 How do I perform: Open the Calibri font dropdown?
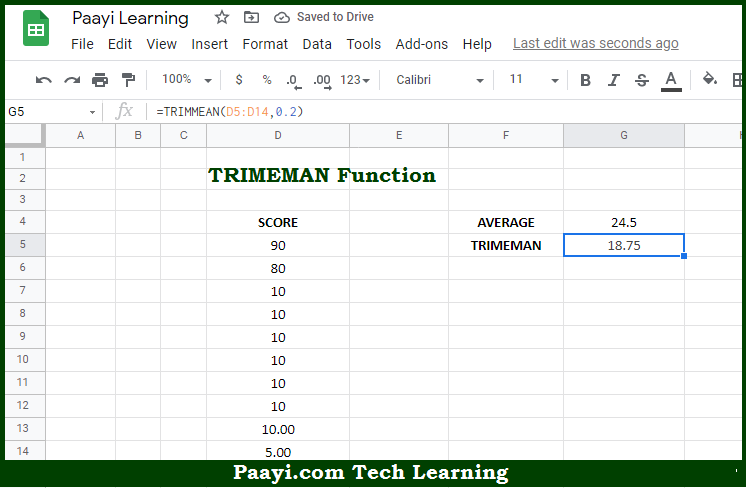pyautogui.click(x=440, y=80)
